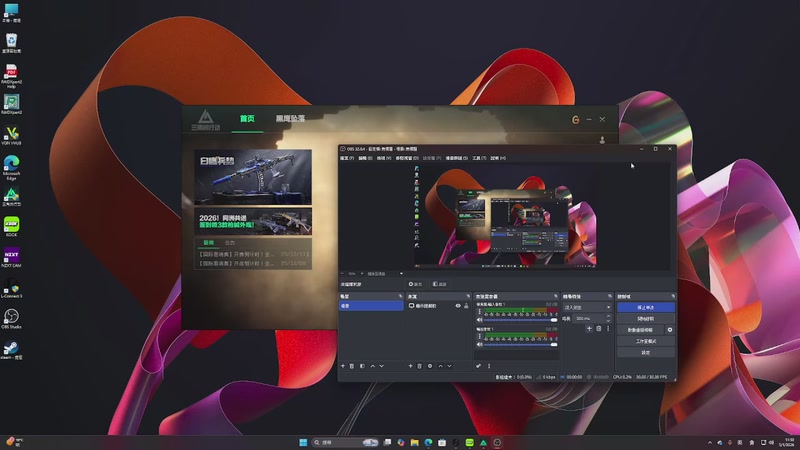This screenshot has width=800, height=450.
Task: Switch to launcher tab next to 首页
Action: 290,118
